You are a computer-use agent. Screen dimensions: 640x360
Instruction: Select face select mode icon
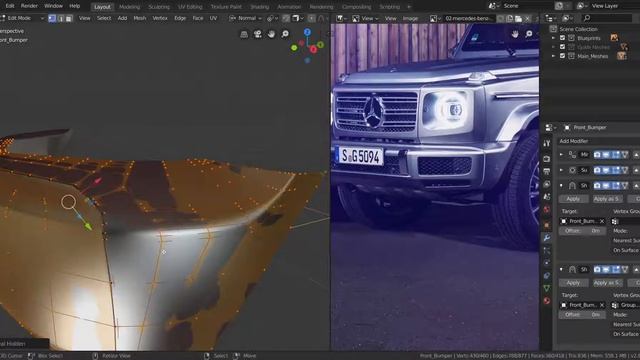(69, 18)
